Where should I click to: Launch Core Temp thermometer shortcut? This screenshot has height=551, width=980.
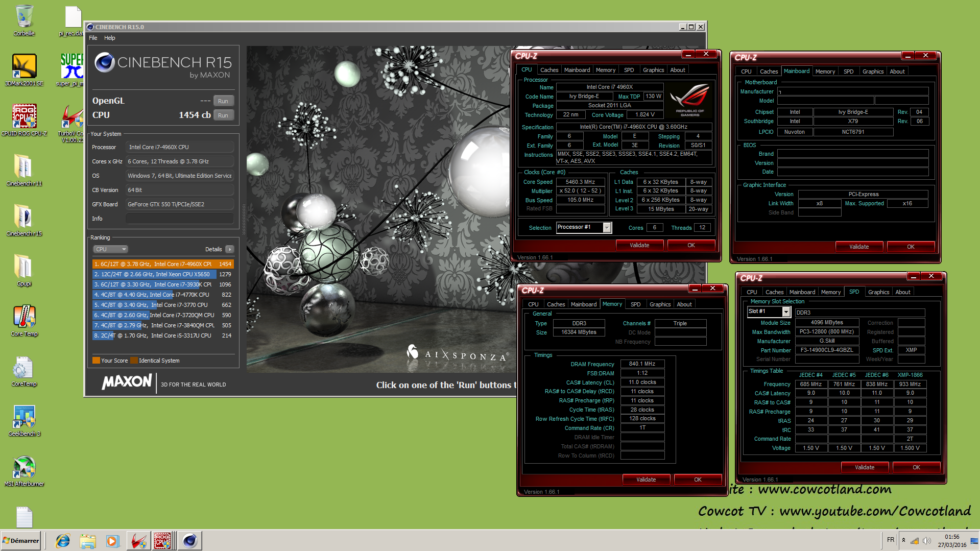click(x=24, y=320)
